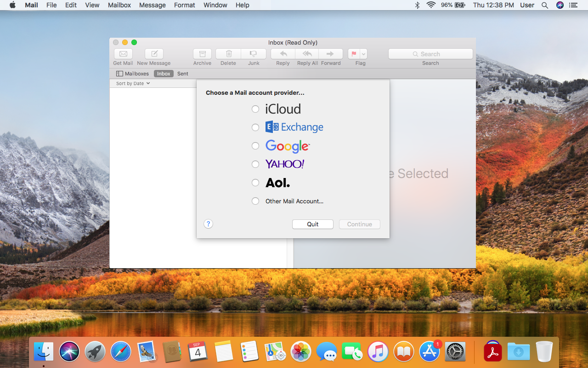This screenshot has height=368, width=588.
Task: Open iTunes icon in Dock
Action: [378, 352]
